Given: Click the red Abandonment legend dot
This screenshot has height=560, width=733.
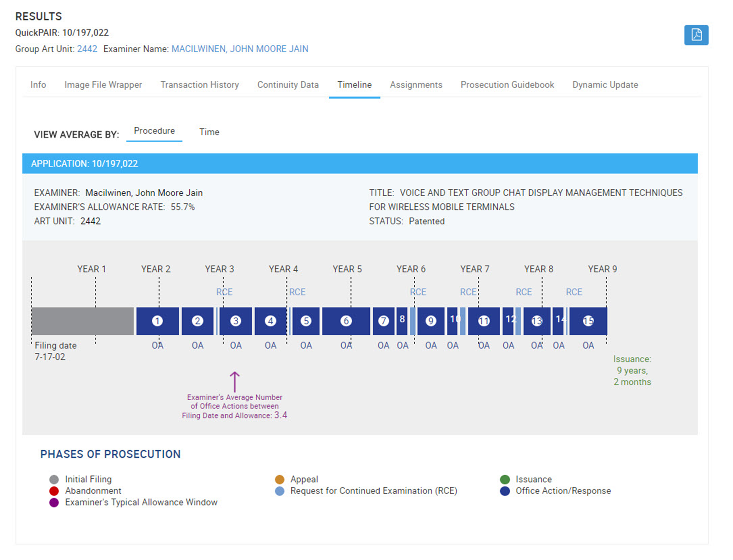Looking at the screenshot, I should click(x=54, y=491).
